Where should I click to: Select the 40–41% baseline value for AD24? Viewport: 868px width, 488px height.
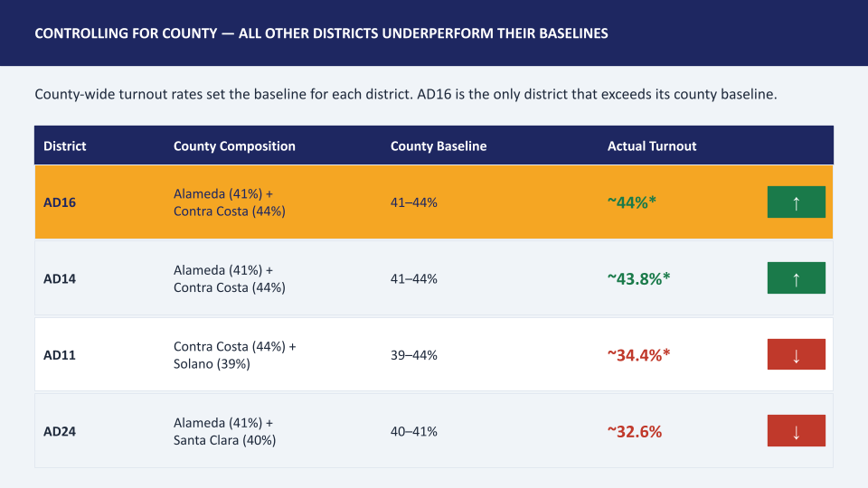(413, 432)
